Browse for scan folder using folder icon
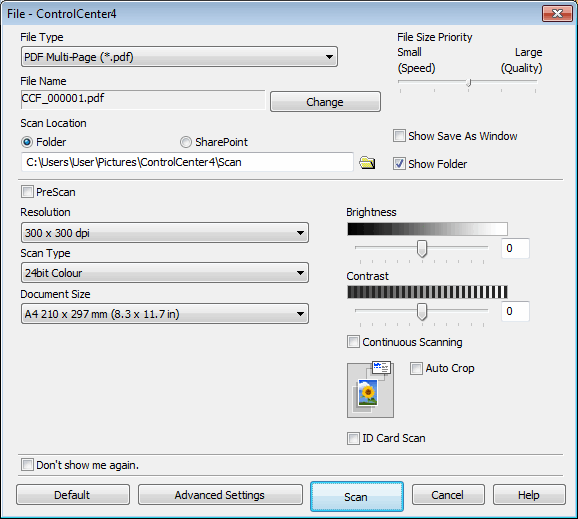 click(x=367, y=163)
